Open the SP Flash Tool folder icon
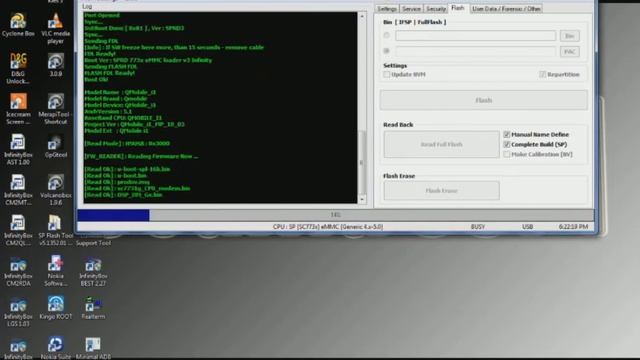 coord(56,230)
